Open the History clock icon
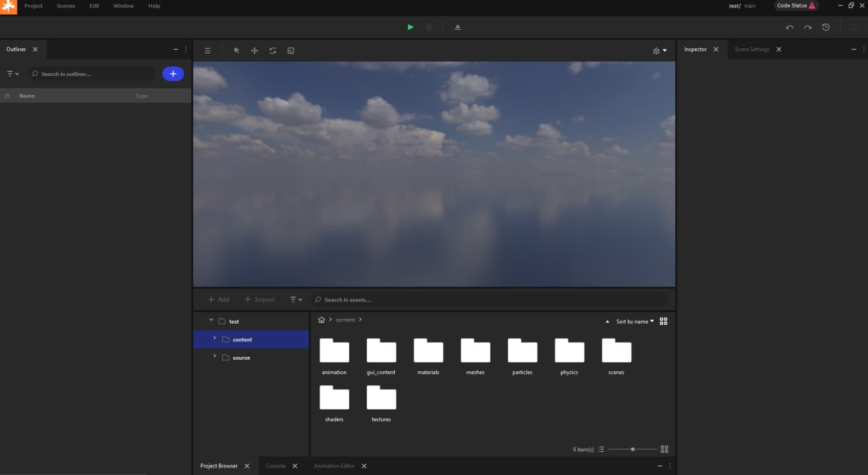Viewport: 868px width, 475px height. pyautogui.click(x=826, y=27)
